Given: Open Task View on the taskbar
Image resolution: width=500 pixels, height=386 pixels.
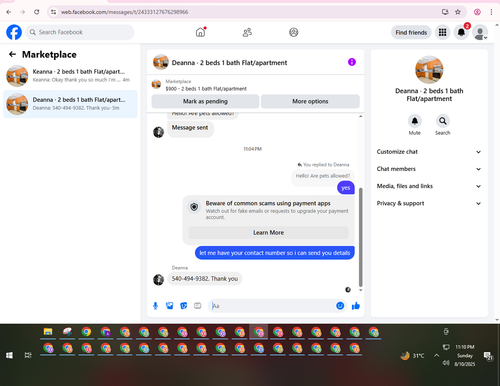Looking at the screenshot, I should (x=28, y=356).
